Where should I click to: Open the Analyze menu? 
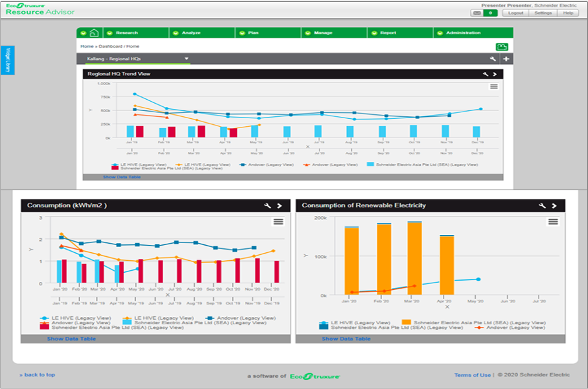click(202, 33)
